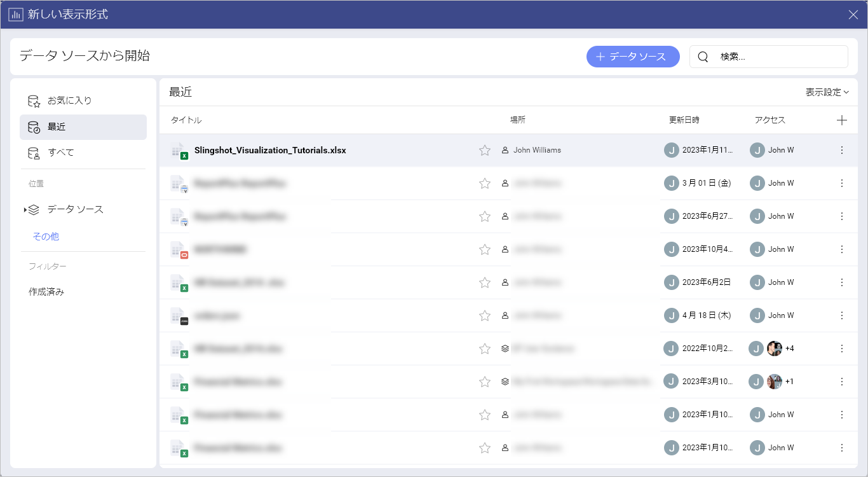
Task: Open the more options menu for Slingshot_Visualization_Tutorials.xlsx
Action: 842,150
